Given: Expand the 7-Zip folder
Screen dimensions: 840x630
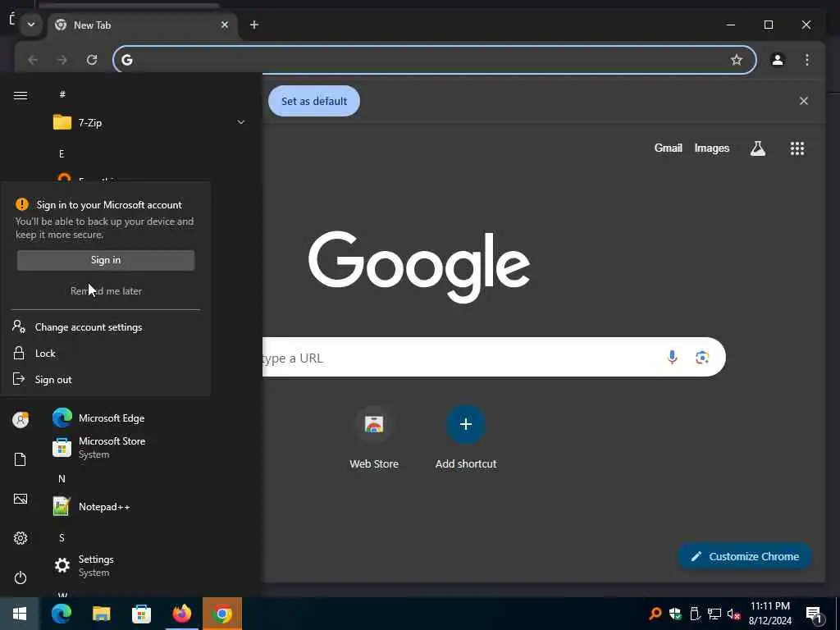Looking at the screenshot, I should pos(149,123).
